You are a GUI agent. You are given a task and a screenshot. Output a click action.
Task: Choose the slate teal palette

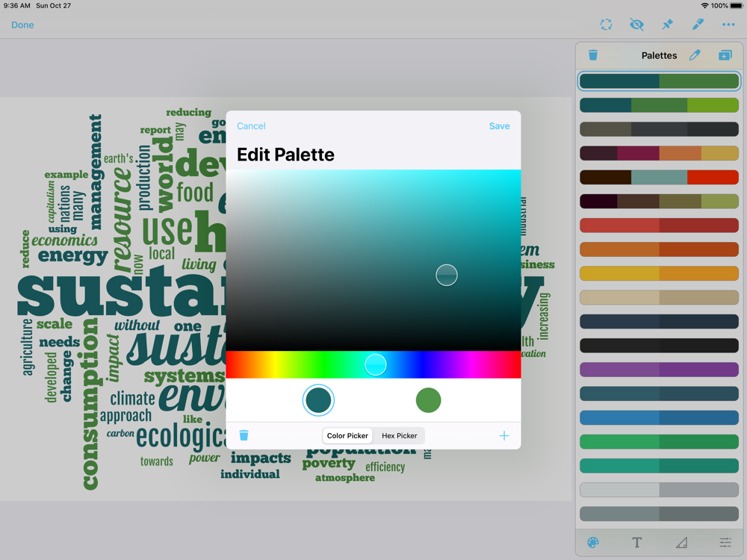[x=660, y=393]
